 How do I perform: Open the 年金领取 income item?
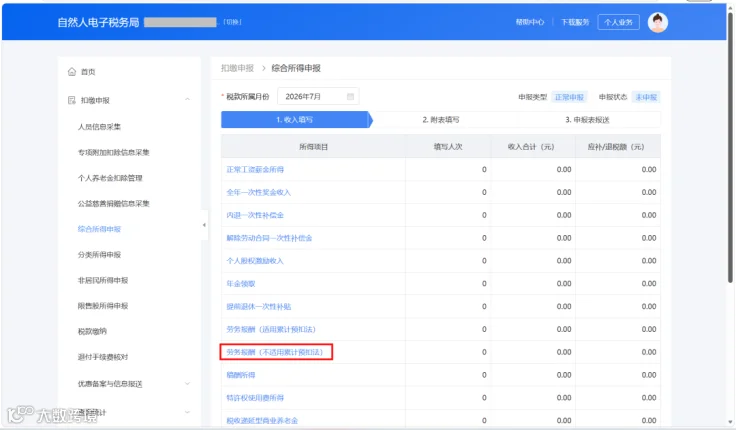tap(241, 284)
